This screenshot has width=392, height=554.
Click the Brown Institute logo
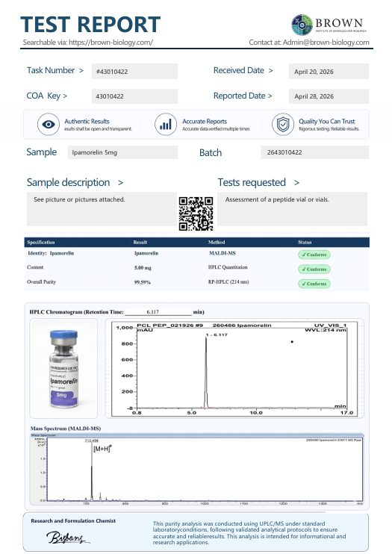[329, 25]
